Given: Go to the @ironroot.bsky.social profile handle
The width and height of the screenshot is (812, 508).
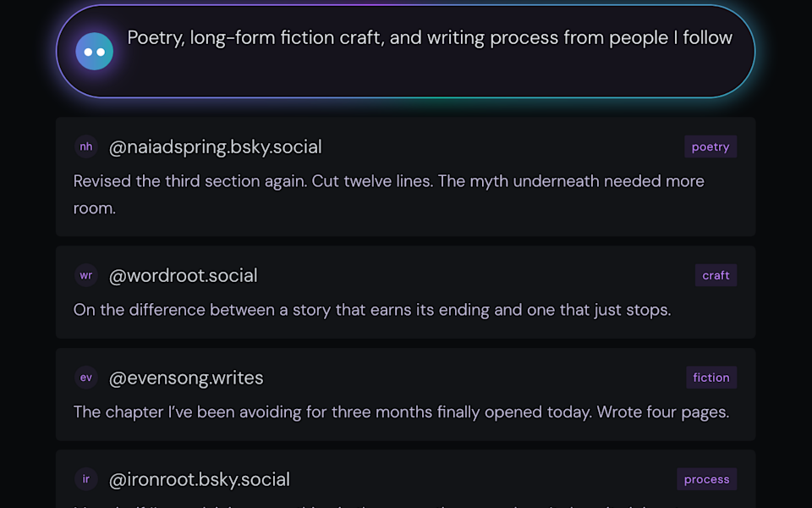Looking at the screenshot, I should [200, 479].
